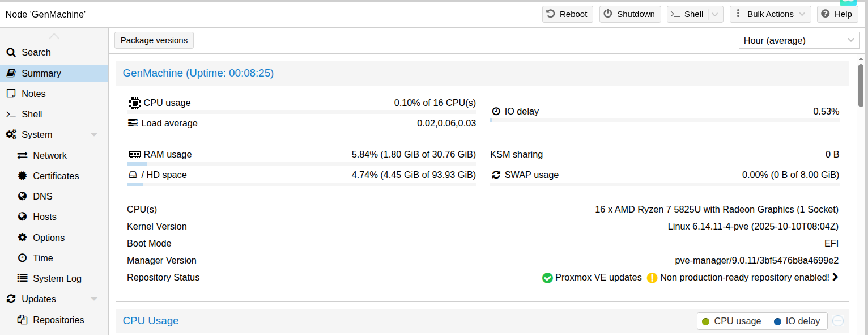The image size is (868, 335).
Task: Open the Hosts menu item
Action: pyautogui.click(x=44, y=217)
